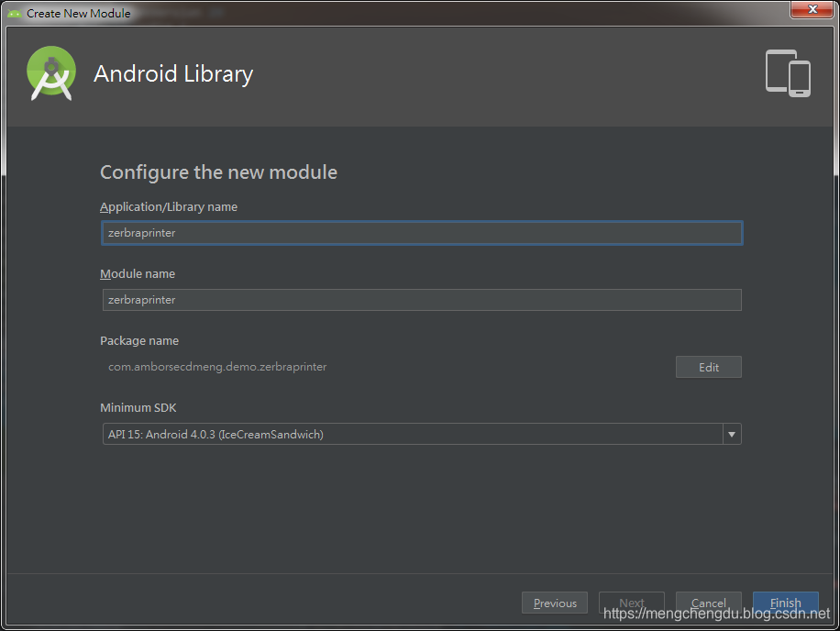Select the API 15 Android 4.0.3 combo box
Screen dimensions: 840x631
pos(422,434)
